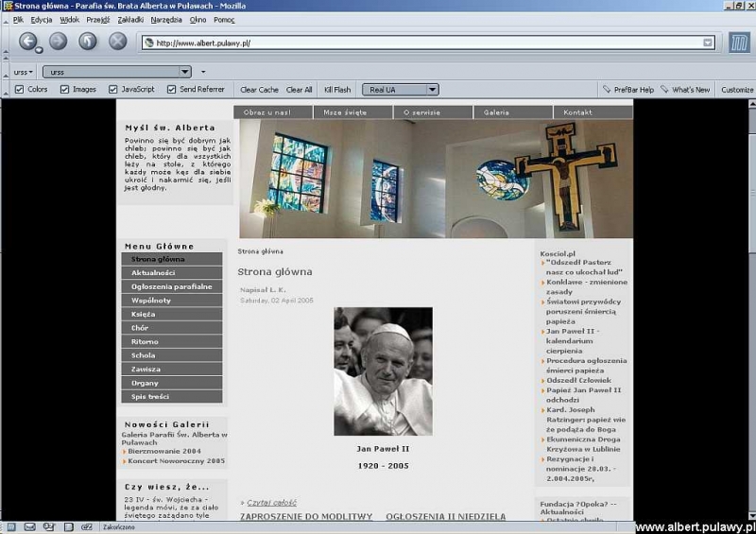Open the Przejdź menu
Screen dimensions: 756x534
pos(98,20)
